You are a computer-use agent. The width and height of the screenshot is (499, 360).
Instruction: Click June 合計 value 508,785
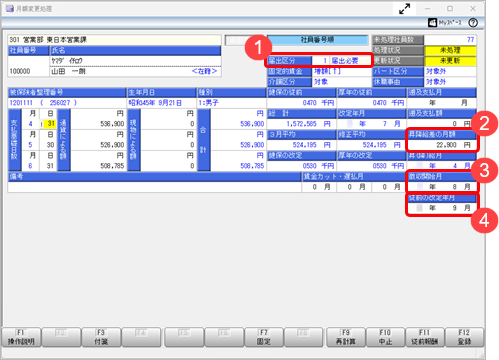[238, 166]
